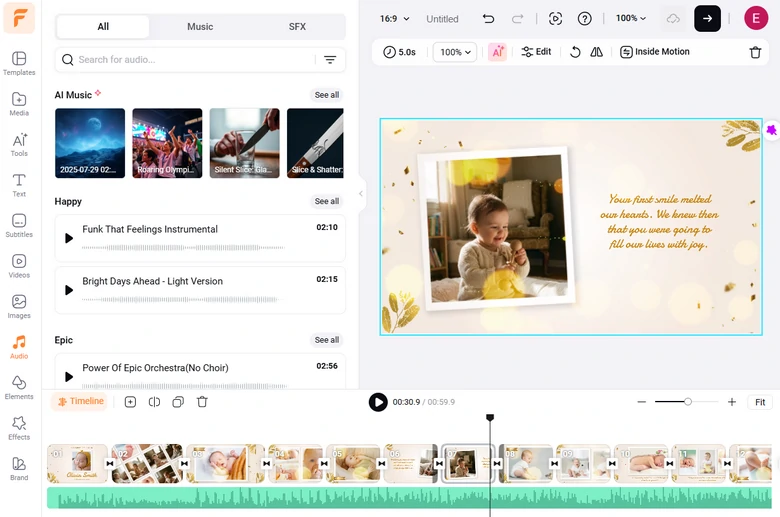This screenshot has width=780, height=517.
Task: Open the opacity 100% dropdown
Action: (456, 52)
